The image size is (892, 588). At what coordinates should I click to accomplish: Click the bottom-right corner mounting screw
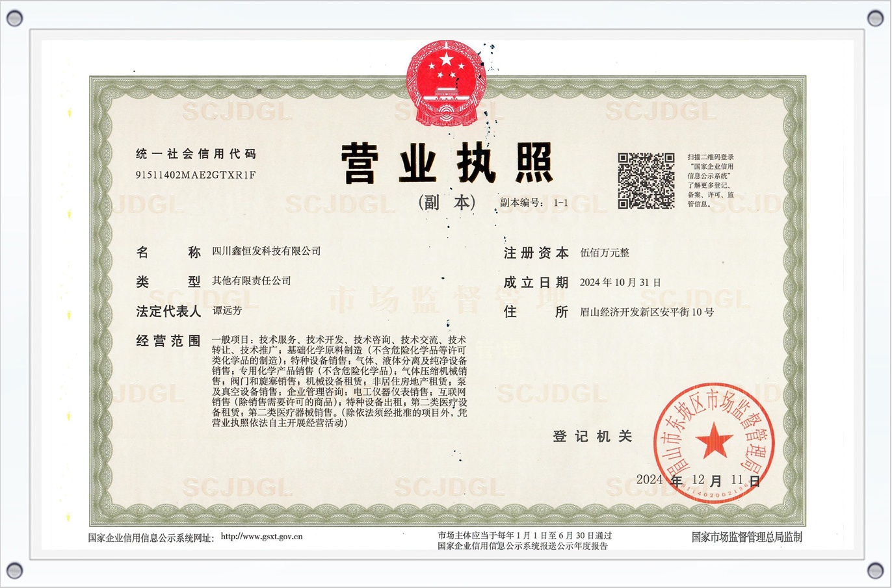pos(875,570)
